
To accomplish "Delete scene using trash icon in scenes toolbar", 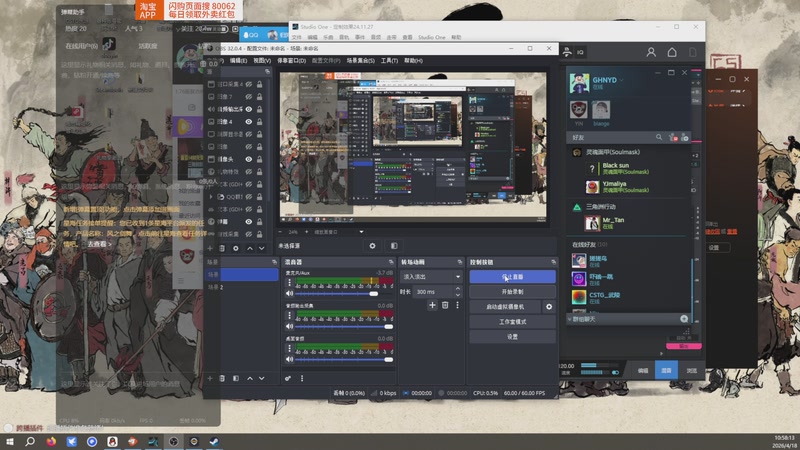I will click(222, 379).
